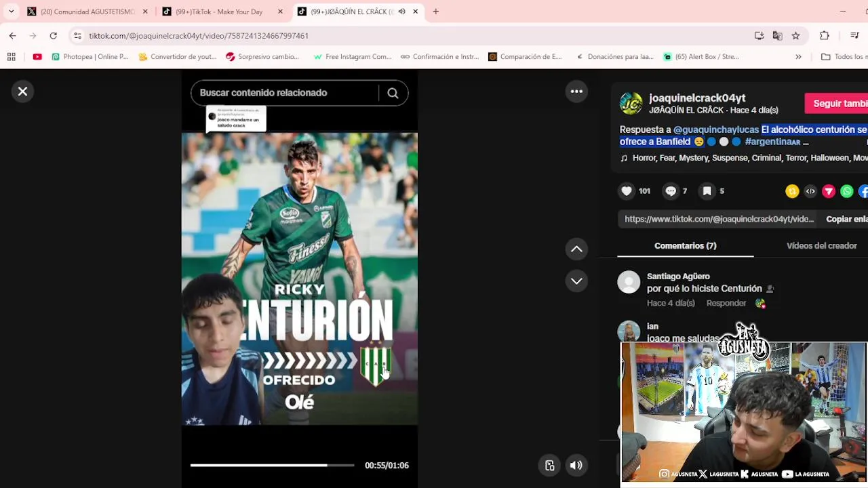
Task: Click the like icon on Santiago's comment
Action: pos(760,303)
